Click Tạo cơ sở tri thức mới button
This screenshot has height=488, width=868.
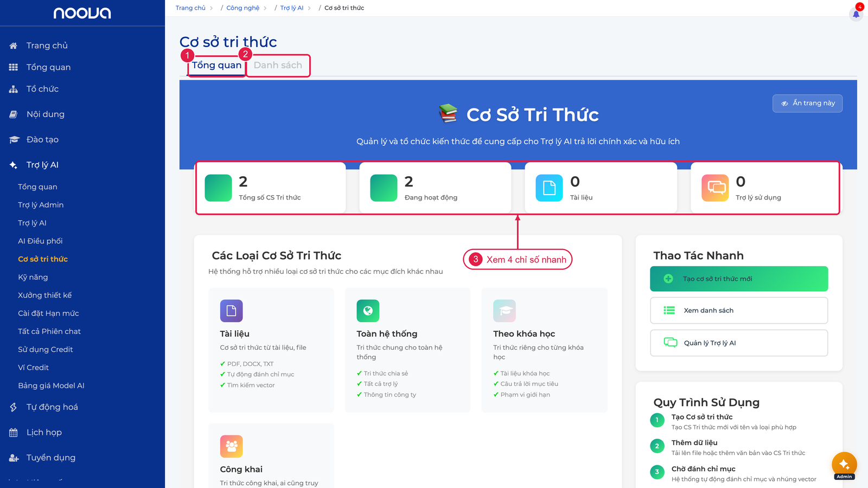739,279
